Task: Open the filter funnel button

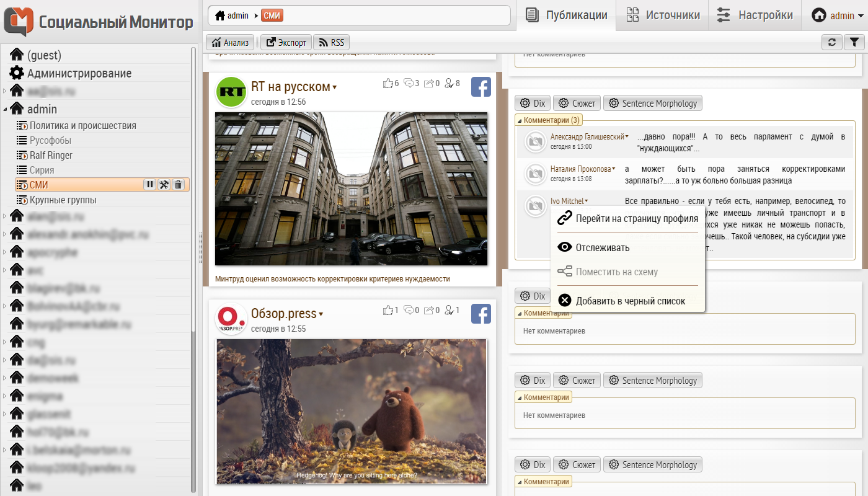Action: point(854,42)
